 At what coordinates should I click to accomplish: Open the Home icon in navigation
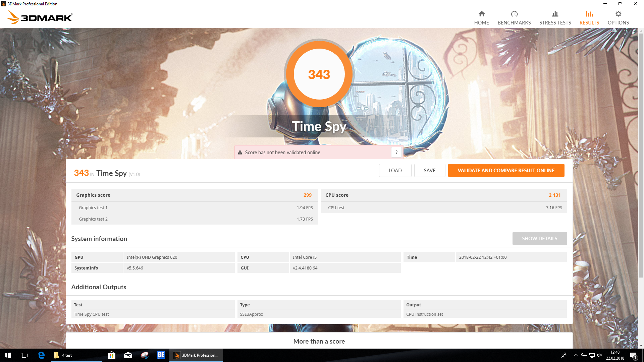point(481,14)
